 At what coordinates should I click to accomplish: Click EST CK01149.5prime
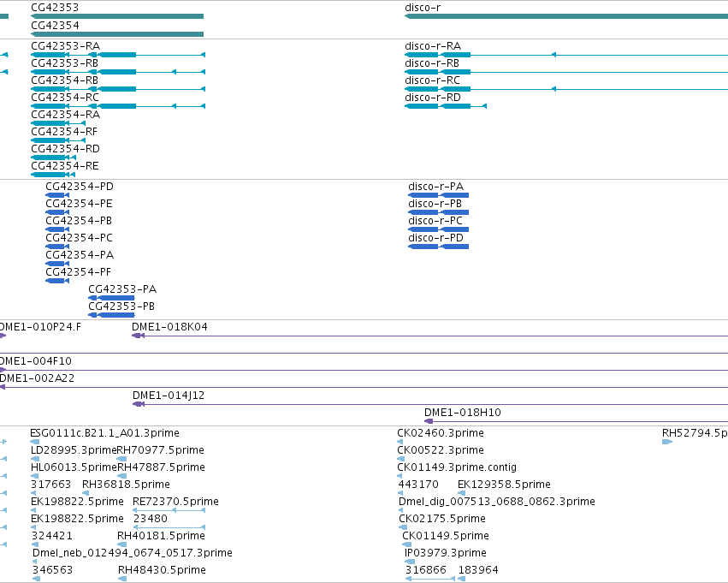click(x=446, y=537)
